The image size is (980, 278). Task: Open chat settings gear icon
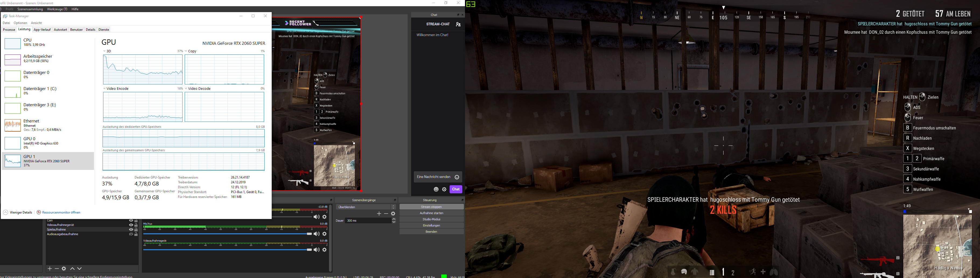point(444,189)
